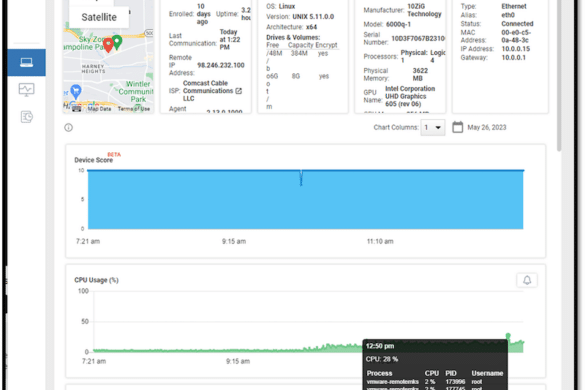The width and height of the screenshot is (585, 390).
Task: Open Comcast ISP external link icon
Action: [239, 91]
